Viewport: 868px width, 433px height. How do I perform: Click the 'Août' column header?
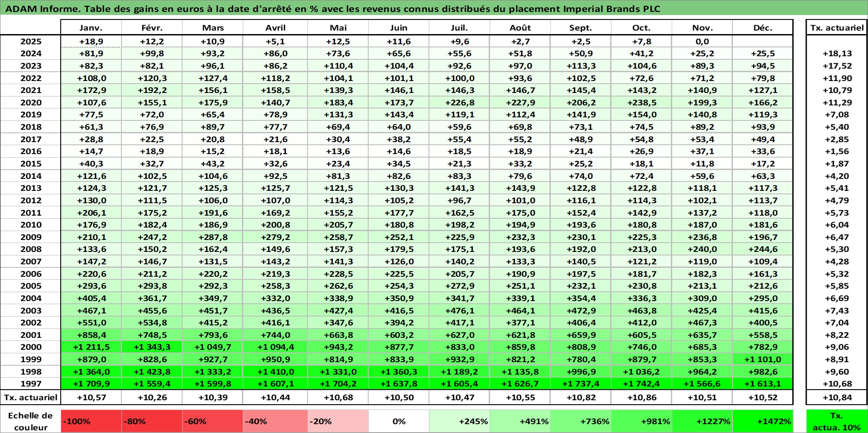(x=520, y=27)
